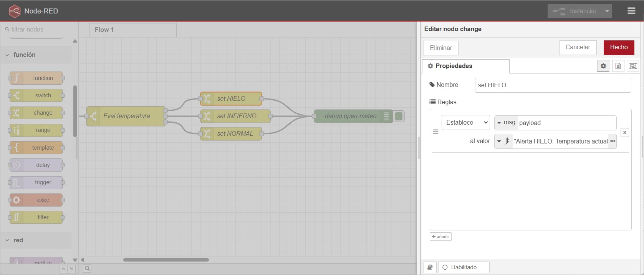
Task: Select the mqtt in node in palette
Action: [36, 260]
